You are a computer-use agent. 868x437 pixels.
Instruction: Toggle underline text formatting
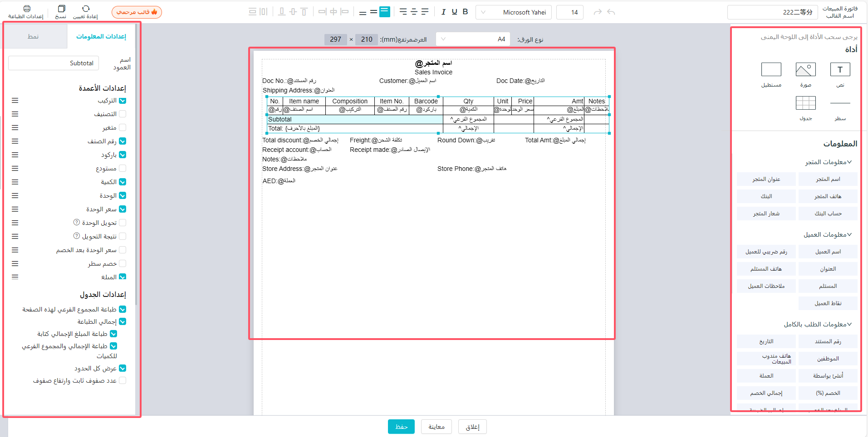click(454, 12)
